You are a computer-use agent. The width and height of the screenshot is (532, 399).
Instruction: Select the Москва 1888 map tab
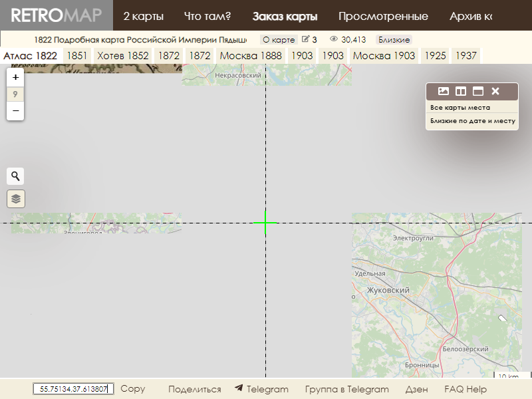click(x=251, y=56)
